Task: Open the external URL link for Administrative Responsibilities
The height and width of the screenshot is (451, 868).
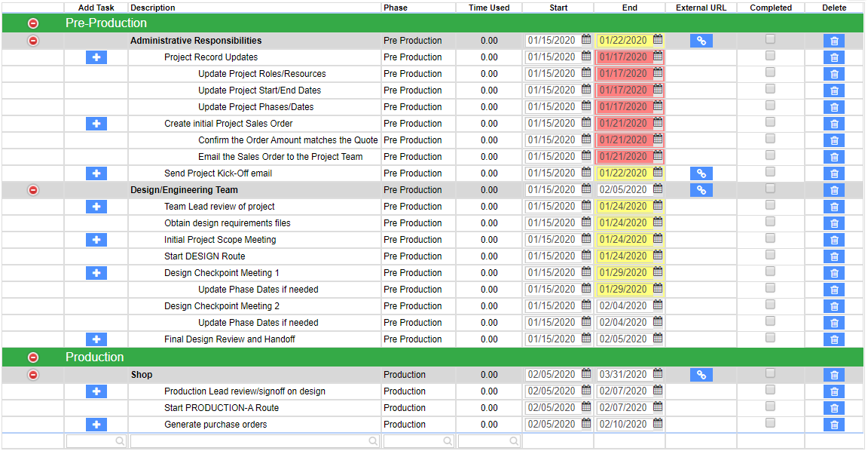Action: point(701,41)
